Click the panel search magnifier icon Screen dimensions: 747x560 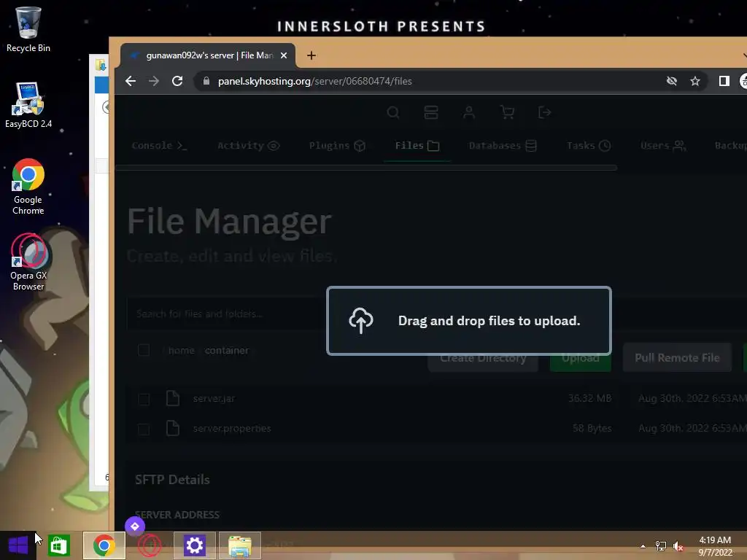pos(393,112)
